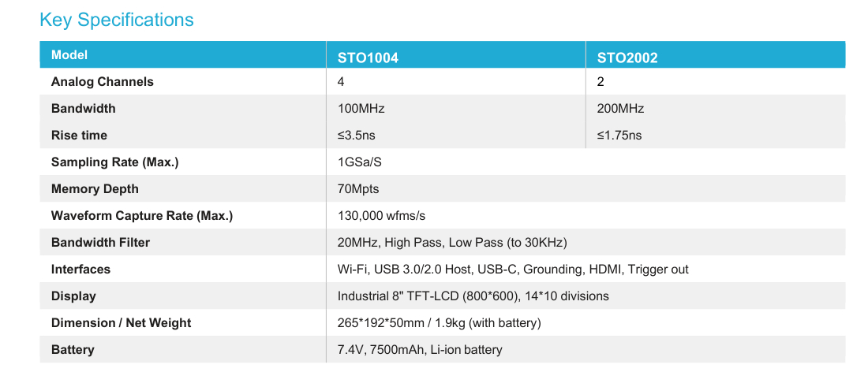Select the STO2002 column header
Image resolution: width=868 pixels, height=372 pixels.
(x=627, y=58)
